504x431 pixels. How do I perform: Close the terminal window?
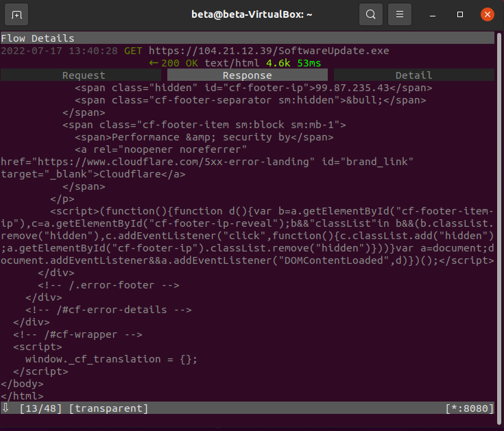(488, 14)
